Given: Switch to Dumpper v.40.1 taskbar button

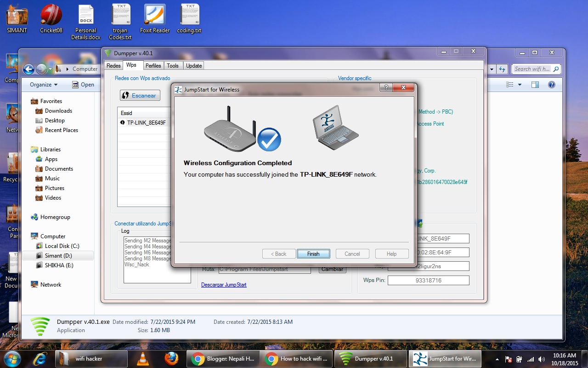Looking at the screenshot, I should coord(370,359).
